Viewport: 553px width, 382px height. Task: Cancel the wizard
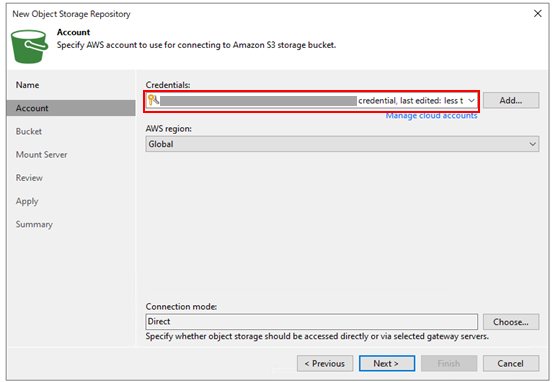tap(511, 363)
